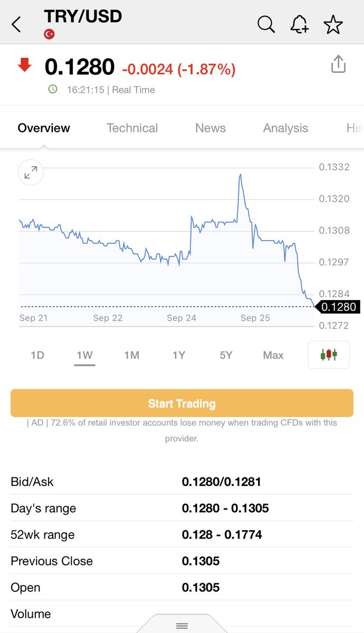
Task: Select the 1M time range
Action: click(x=131, y=355)
